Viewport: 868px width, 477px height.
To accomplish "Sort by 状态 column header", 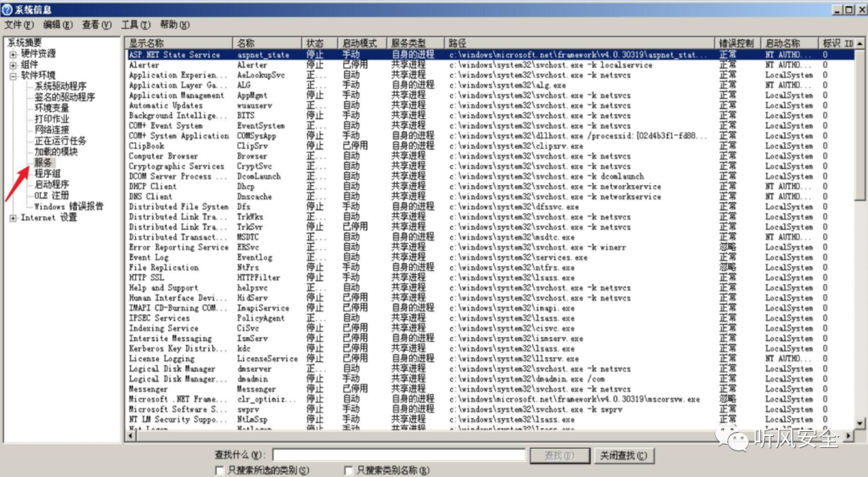I will 319,43.
